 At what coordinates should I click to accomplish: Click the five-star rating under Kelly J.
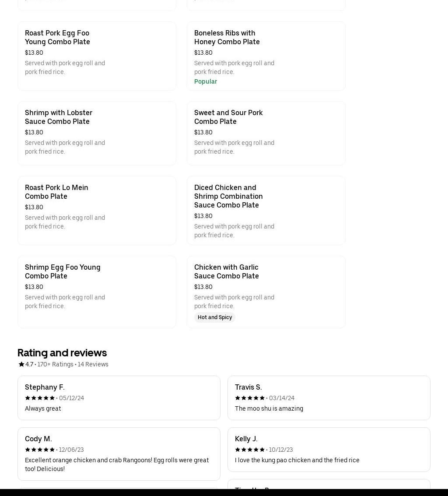(250, 450)
